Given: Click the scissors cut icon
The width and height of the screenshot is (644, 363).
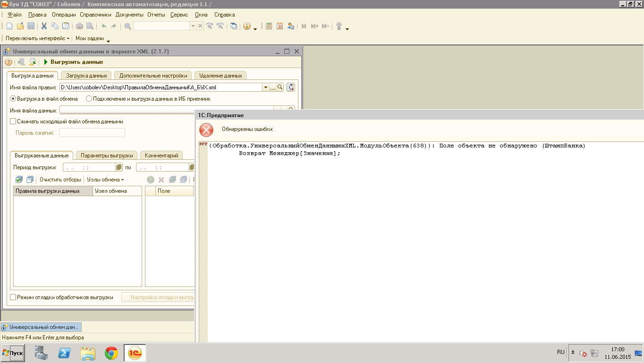Looking at the screenshot, I should (x=44, y=26).
